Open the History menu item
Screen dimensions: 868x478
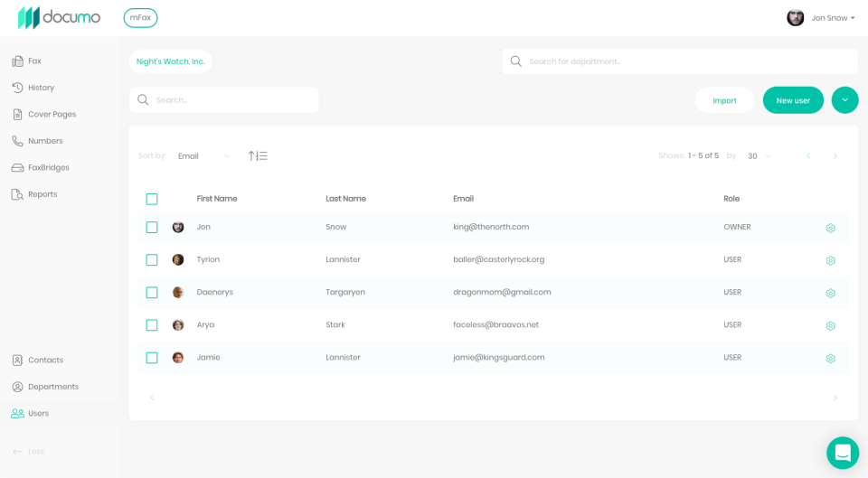41,88
